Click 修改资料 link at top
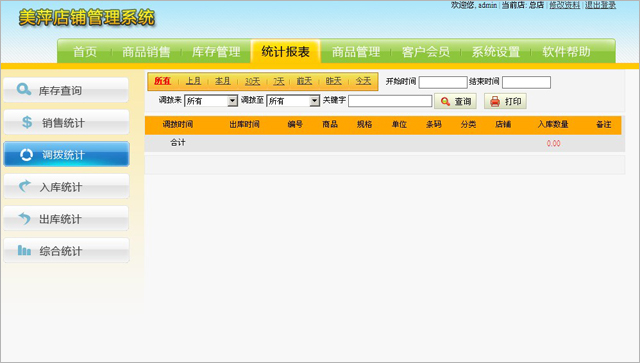640x363 pixels. pyautogui.click(x=564, y=5)
